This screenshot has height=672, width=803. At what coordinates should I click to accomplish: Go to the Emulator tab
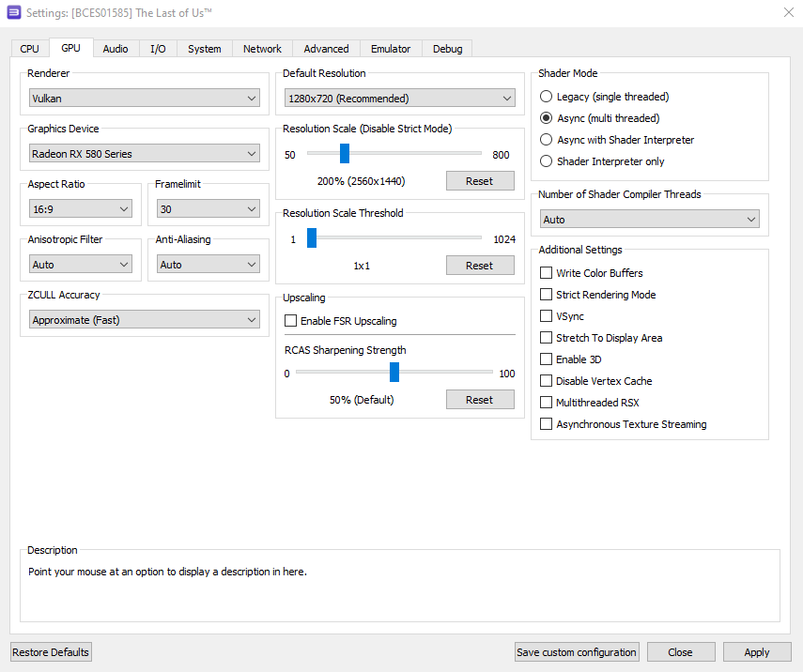tap(391, 49)
